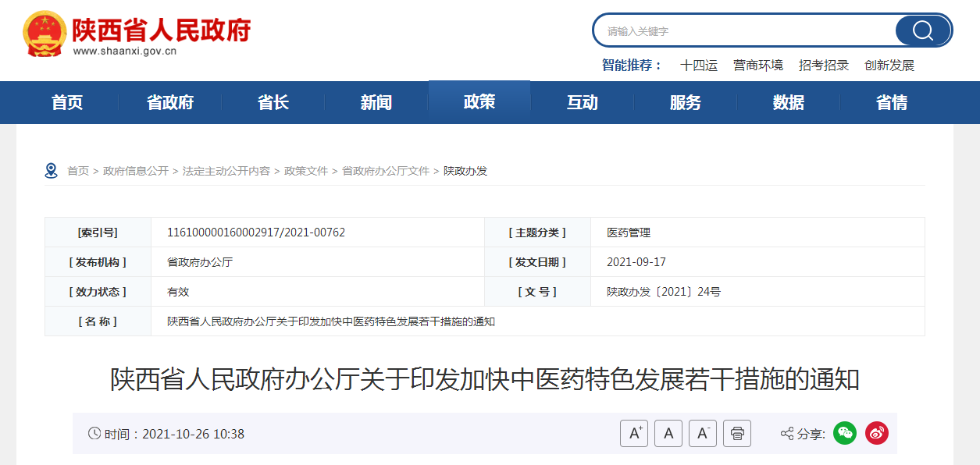This screenshot has width=980, height=465.
Task: Click the issue date 2021-09-17
Action: (636, 262)
